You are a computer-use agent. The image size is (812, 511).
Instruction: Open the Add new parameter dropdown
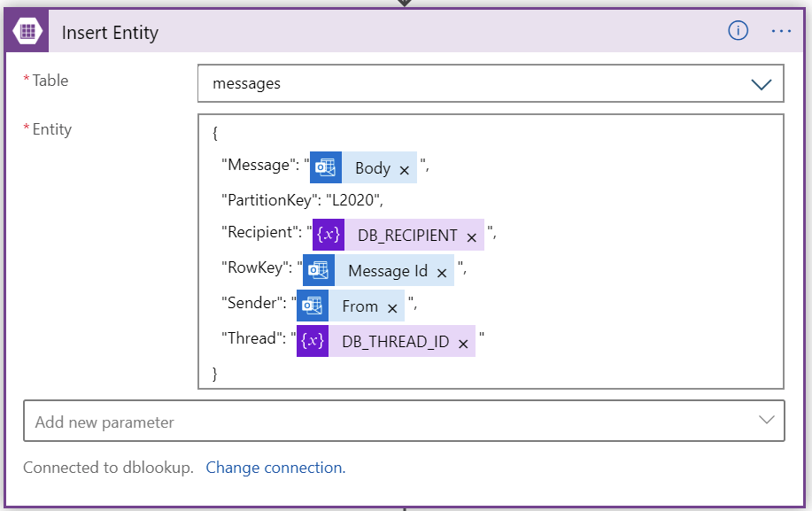pyautogui.click(x=404, y=421)
